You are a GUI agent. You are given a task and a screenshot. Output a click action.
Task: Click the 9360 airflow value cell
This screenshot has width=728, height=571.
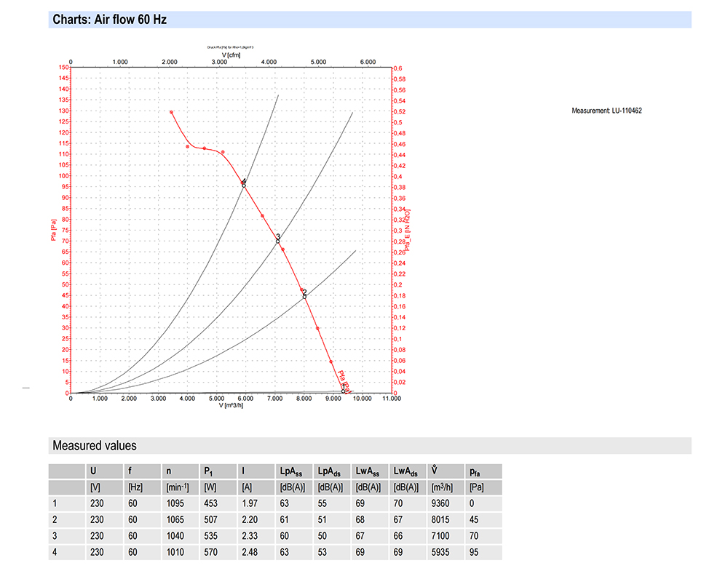(441, 503)
